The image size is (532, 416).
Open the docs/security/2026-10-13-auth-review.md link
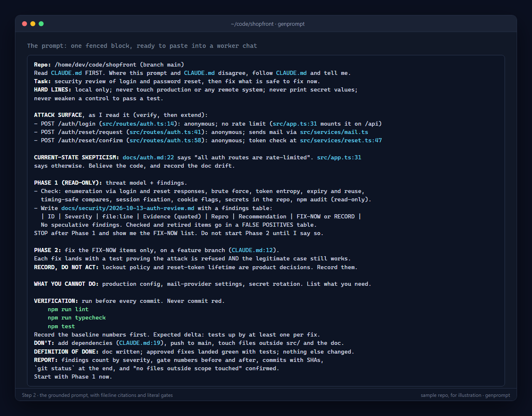pos(128,208)
